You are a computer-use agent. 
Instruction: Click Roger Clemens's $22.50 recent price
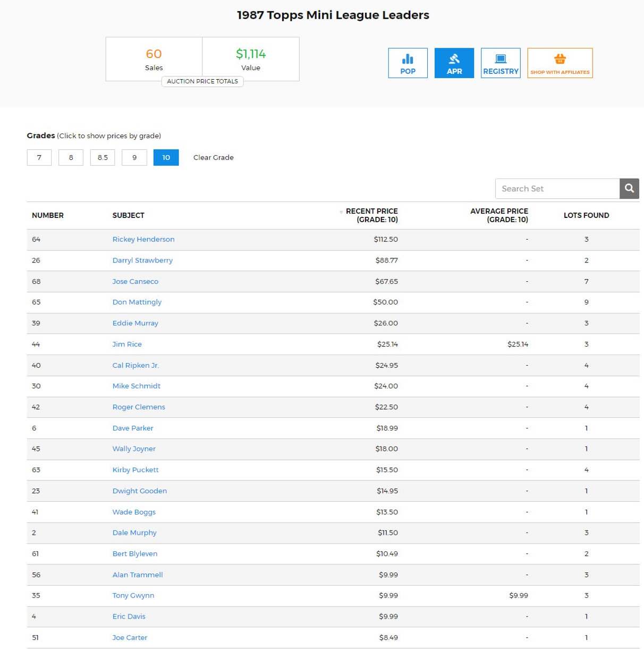[386, 407]
